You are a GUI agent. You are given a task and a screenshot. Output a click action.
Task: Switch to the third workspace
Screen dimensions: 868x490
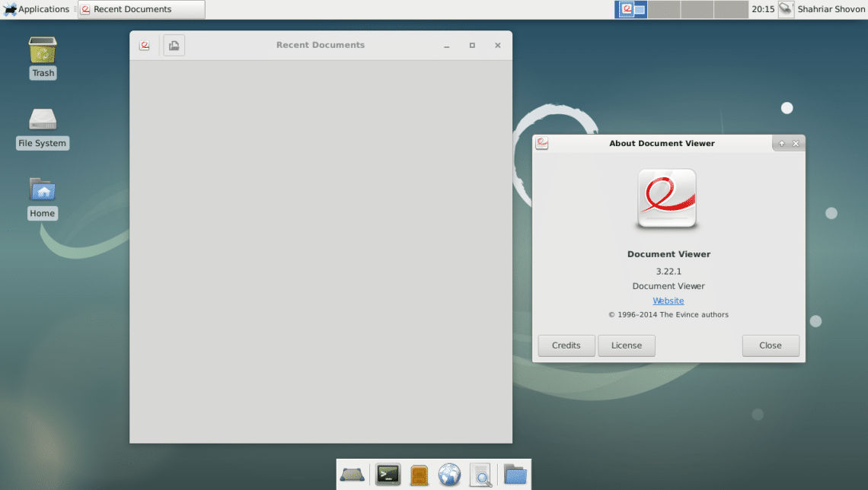pos(697,9)
